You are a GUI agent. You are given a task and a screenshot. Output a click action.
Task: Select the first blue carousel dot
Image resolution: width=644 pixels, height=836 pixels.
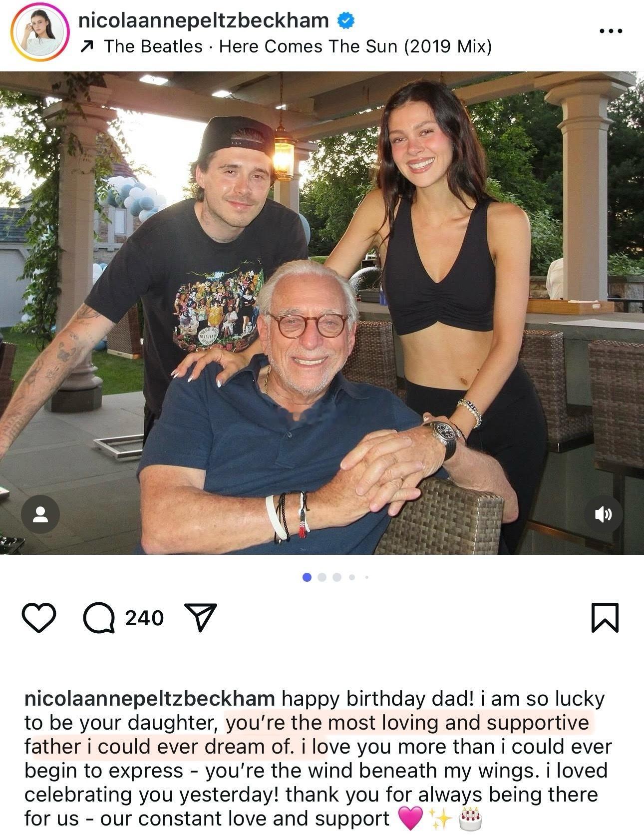[307, 577]
